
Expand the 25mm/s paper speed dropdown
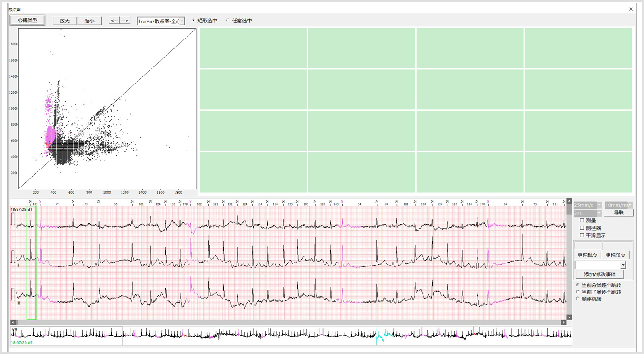tap(599, 205)
